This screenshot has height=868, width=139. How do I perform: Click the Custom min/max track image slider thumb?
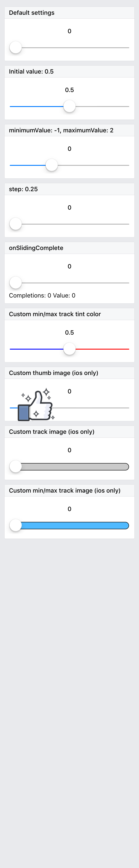[15, 525]
